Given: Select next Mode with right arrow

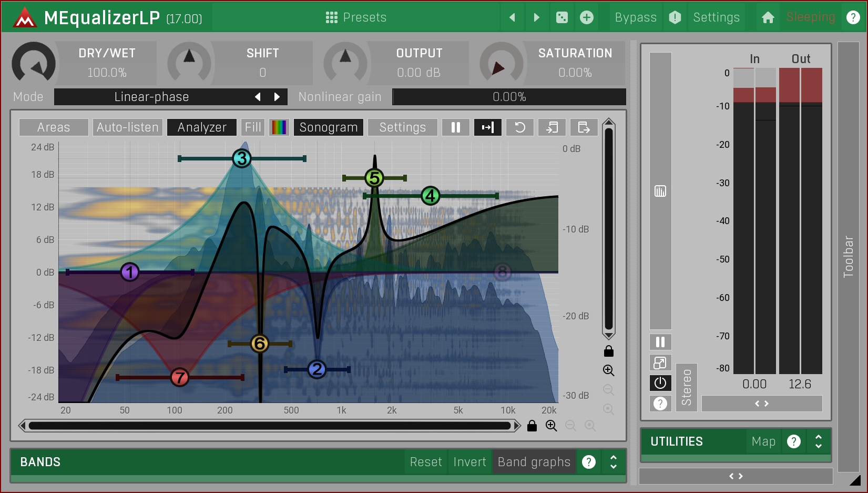Looking at the screenshot, I should [277, 97].
